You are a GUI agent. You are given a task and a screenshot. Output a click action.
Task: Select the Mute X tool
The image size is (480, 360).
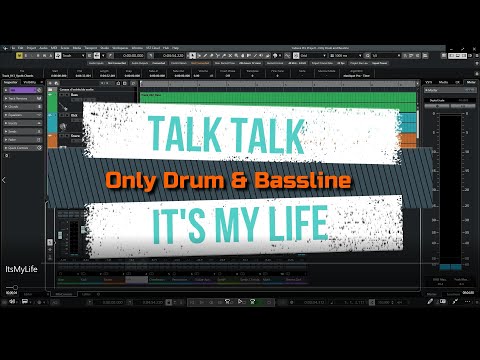click(x=230, y=55)
